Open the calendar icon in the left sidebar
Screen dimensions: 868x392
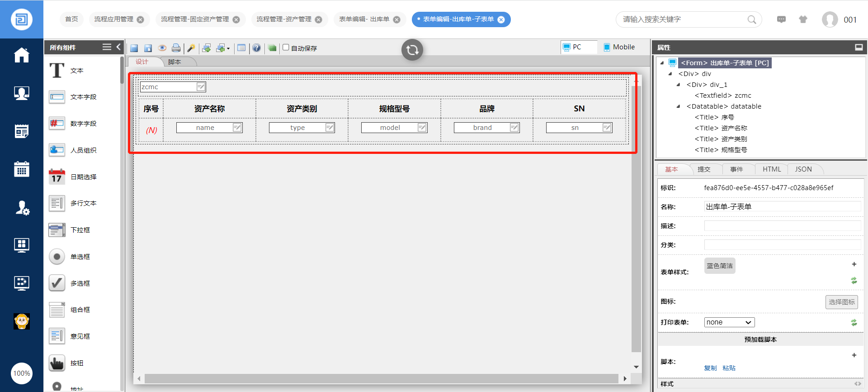[x=22, y=169]
